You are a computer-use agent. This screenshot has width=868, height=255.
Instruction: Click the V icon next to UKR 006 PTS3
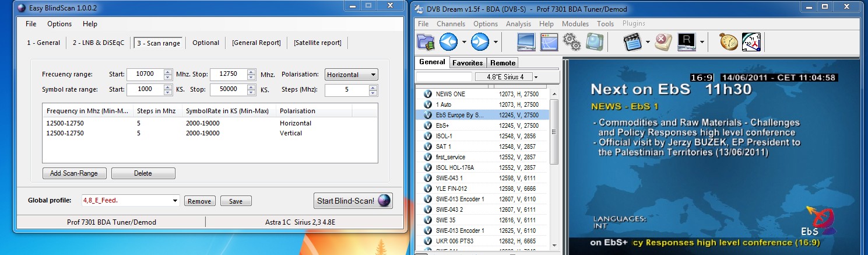click(427, 241)
